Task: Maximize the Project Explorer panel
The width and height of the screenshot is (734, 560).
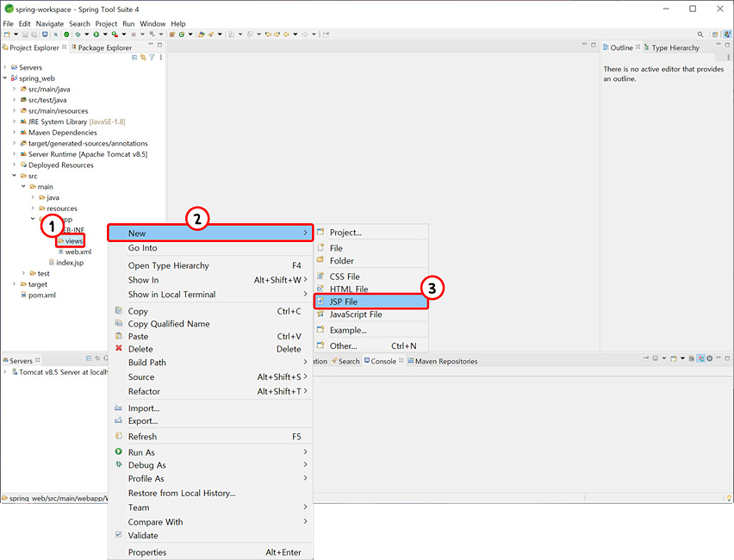Action: 159,45
